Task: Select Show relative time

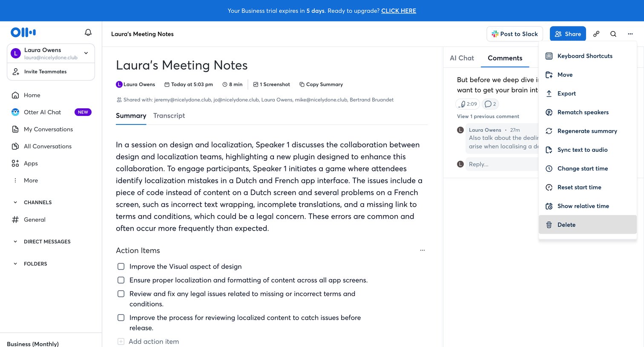Action: click(x=588, y=206)
